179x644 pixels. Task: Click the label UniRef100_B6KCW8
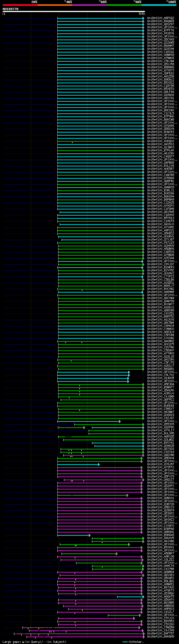pos(161,120)
